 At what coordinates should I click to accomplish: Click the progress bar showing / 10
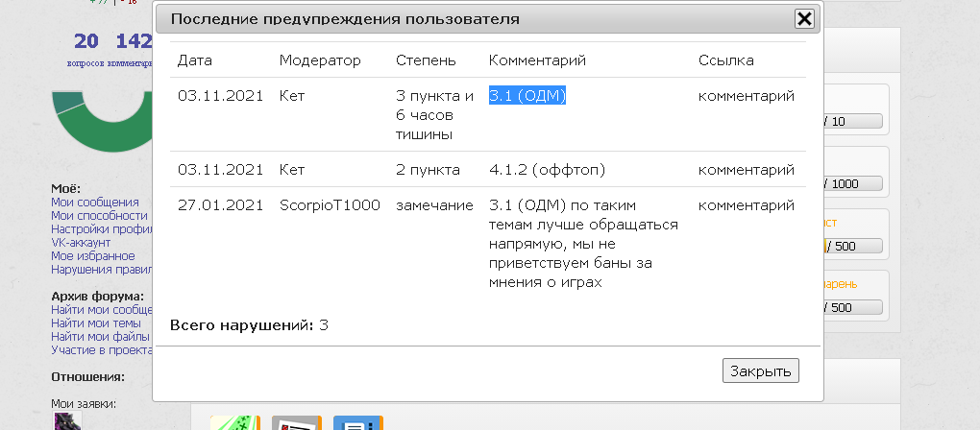tap(853, 121)
